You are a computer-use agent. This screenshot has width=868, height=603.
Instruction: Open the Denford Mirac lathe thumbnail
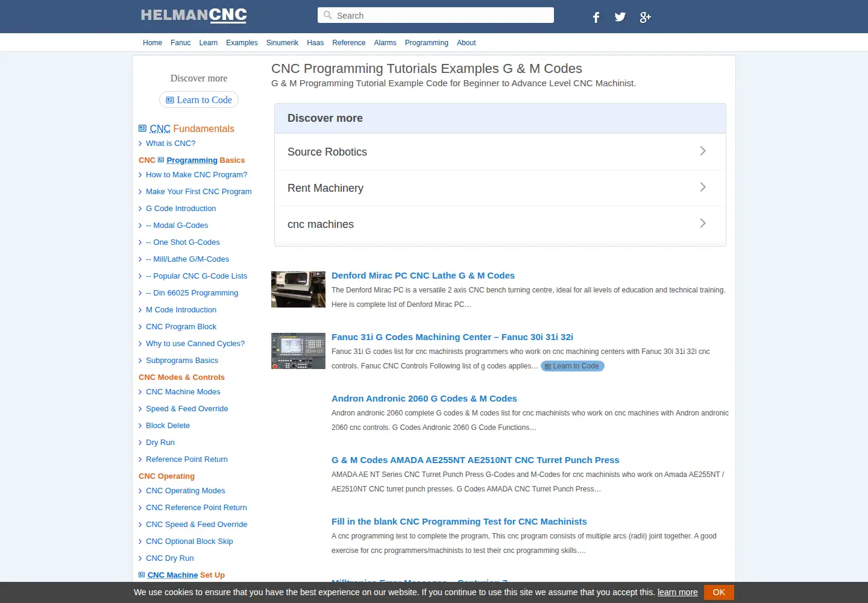298,289
